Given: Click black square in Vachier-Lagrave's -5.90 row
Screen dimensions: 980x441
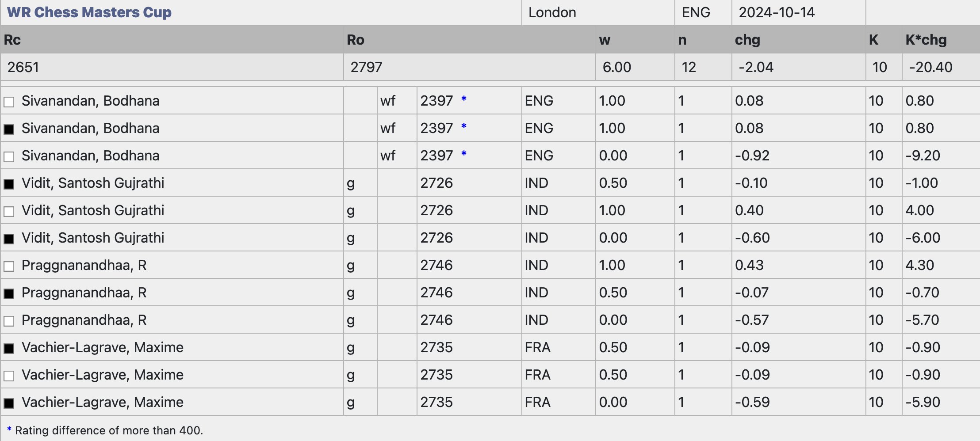Looking at the screenshot, I should (9, 403).
